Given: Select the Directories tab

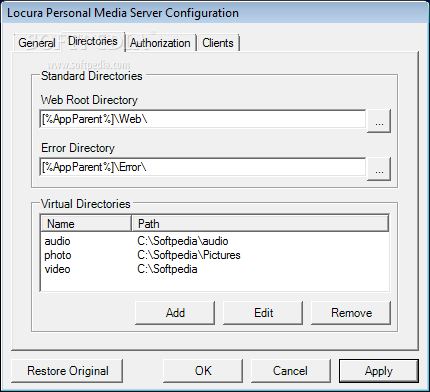Looking at the screenshot, I should coord(93,42).
